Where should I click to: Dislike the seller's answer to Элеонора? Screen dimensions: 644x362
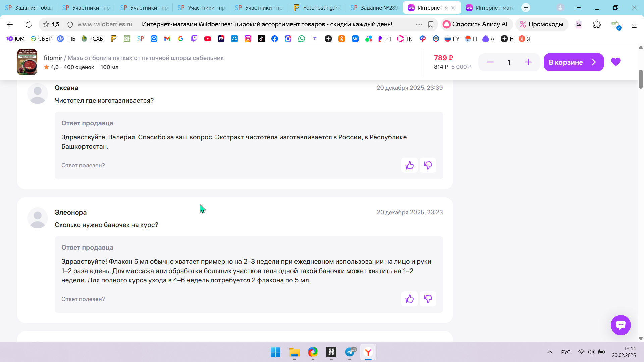point(428,299)
